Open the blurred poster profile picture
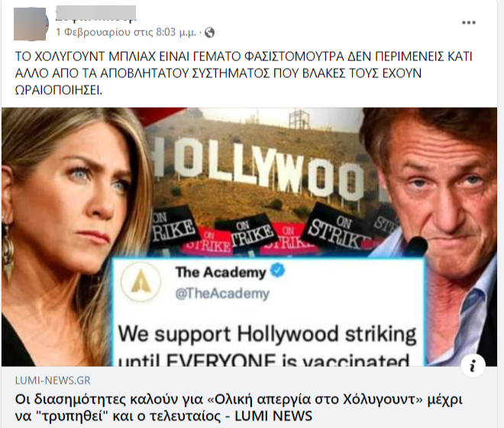 [31, 24]
